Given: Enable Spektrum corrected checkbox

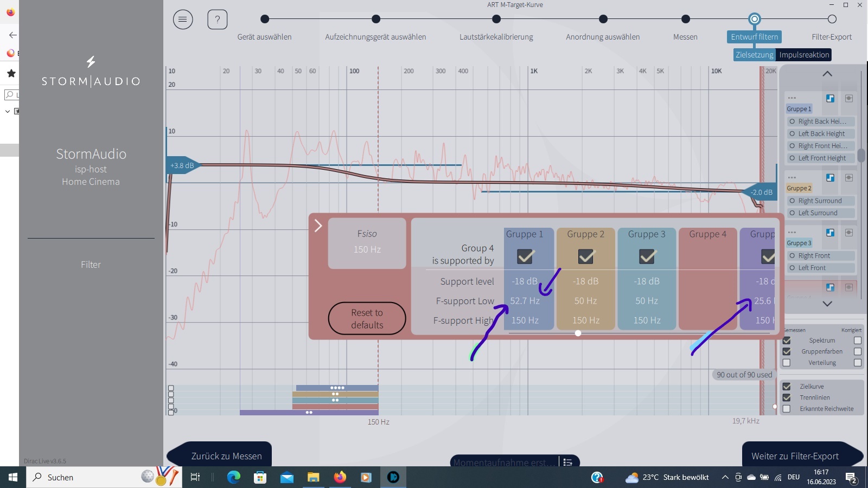Looking at the screenshot, I should (x=858, y=341).
